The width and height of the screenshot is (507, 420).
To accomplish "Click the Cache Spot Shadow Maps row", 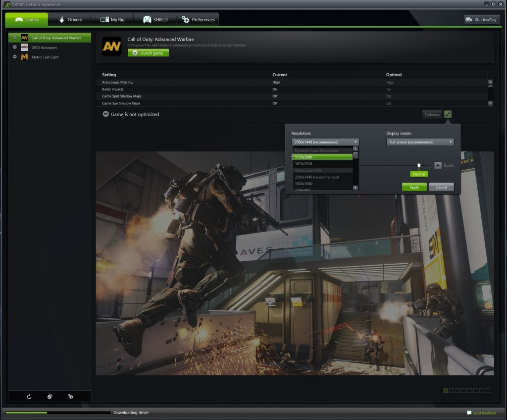I will (292, 96).
